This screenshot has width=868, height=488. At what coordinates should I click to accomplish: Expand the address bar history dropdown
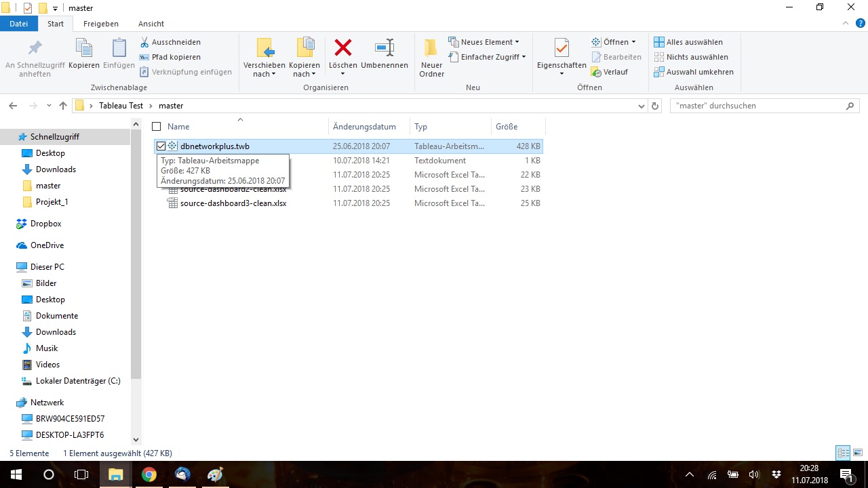(x=642, y=106)
